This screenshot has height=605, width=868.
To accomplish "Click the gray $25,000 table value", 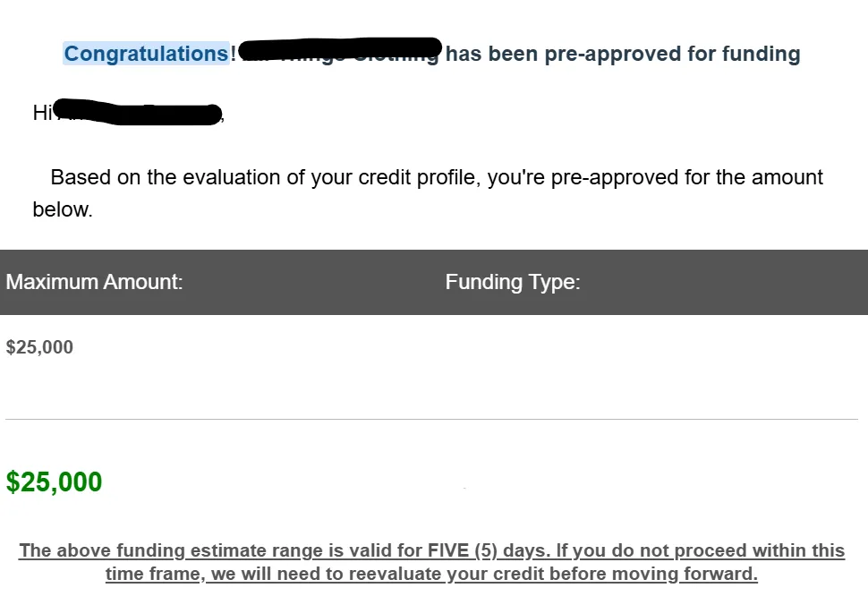I will (39, 347).
